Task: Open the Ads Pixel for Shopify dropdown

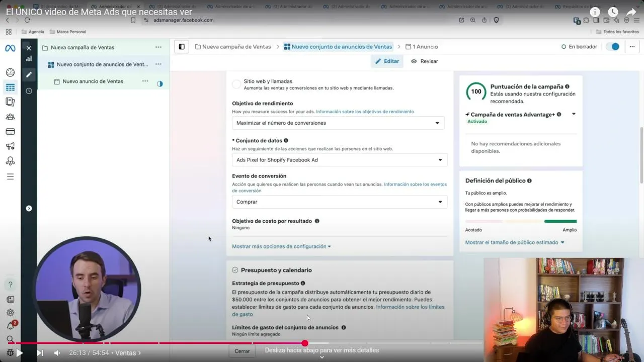Action: 340,160
